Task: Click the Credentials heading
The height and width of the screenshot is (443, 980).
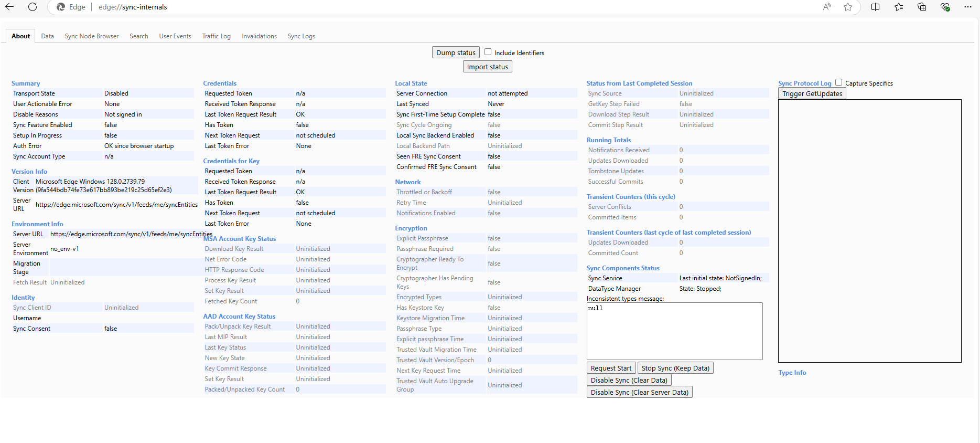Action: pos(220,83)
